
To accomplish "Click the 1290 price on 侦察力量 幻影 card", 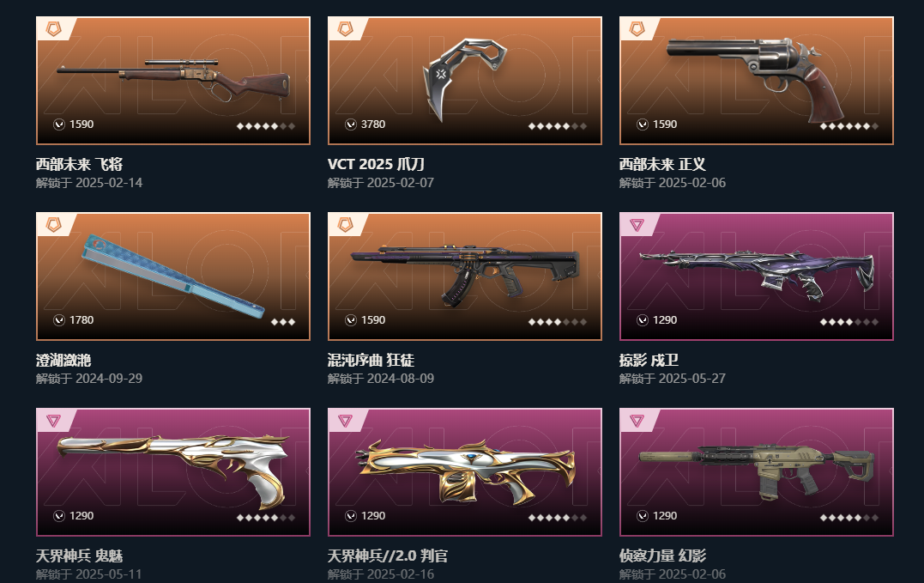I will [x=665, y=516].
